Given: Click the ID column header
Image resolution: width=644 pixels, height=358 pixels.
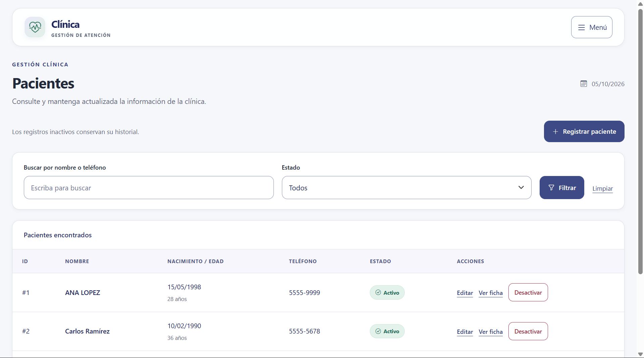Looking at the screenshot, I should (25, 261).
